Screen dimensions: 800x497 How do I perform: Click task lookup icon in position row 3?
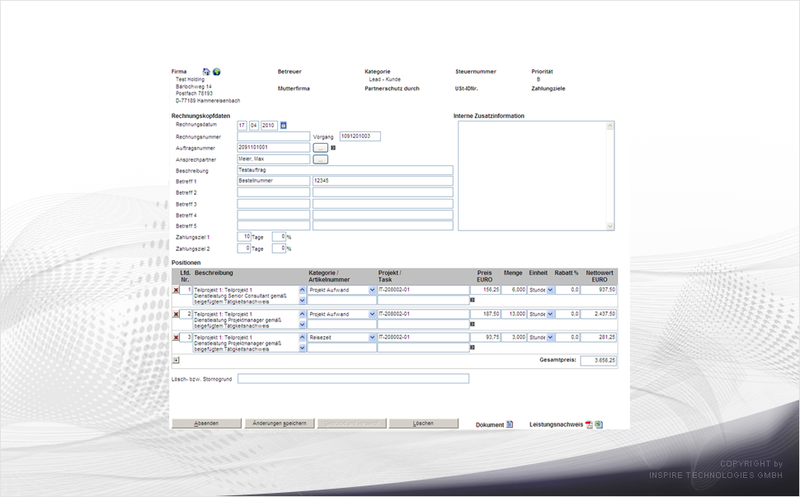tap(472, 347)
